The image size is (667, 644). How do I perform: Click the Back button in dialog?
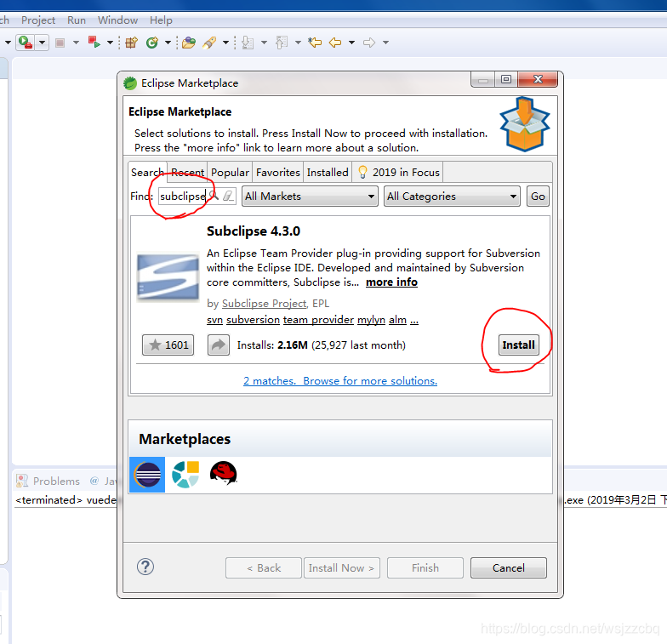(264, 568)
